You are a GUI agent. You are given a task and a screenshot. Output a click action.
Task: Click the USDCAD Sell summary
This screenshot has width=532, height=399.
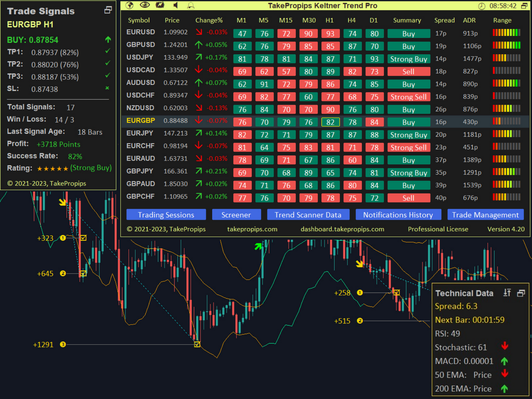coord(409,72)
